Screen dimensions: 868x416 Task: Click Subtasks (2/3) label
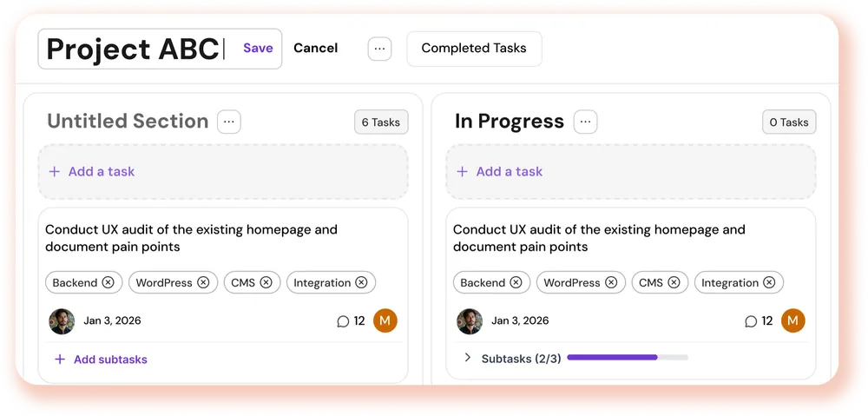click(x=522, y=359)
